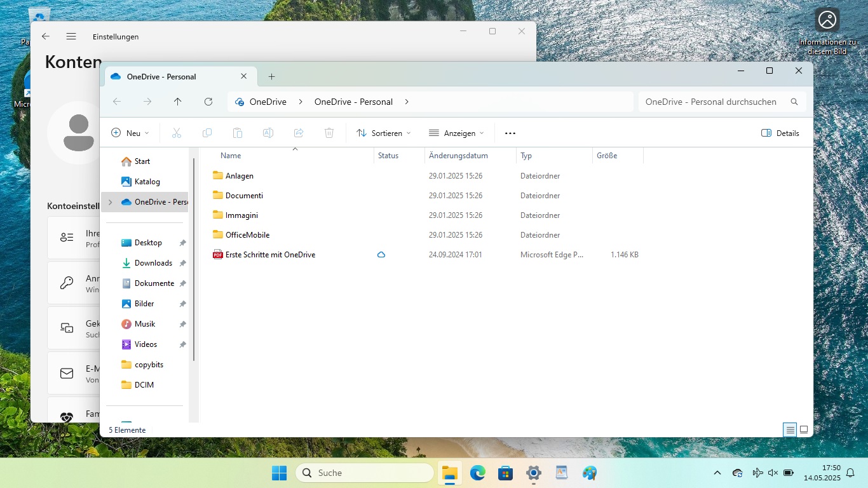Viewport: 868px width, 488px height.
Task: Open the Anzeigen dropdown
Action: tap(456, 133)
